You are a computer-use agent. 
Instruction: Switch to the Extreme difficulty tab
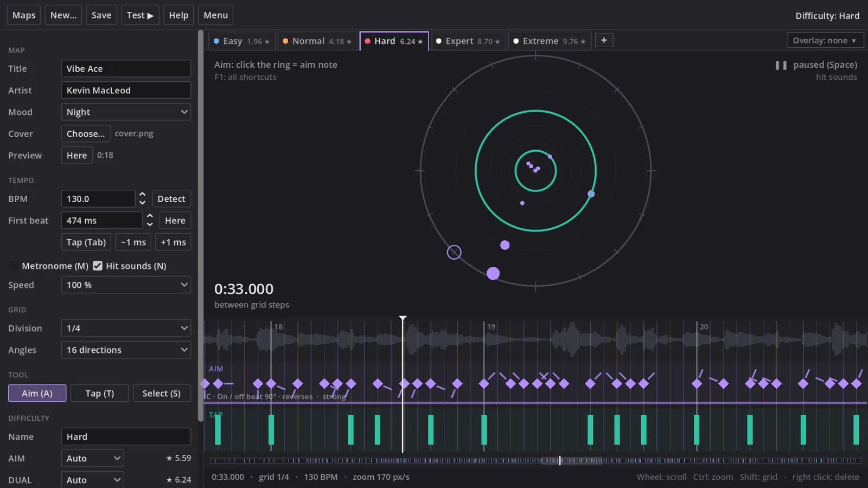point(550,41)
